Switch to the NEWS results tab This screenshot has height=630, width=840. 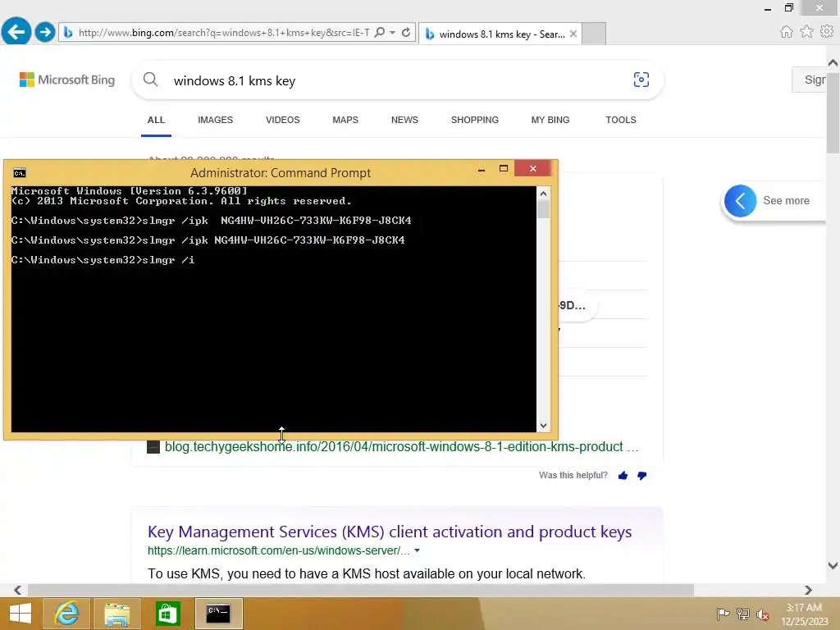coord(404,120)
